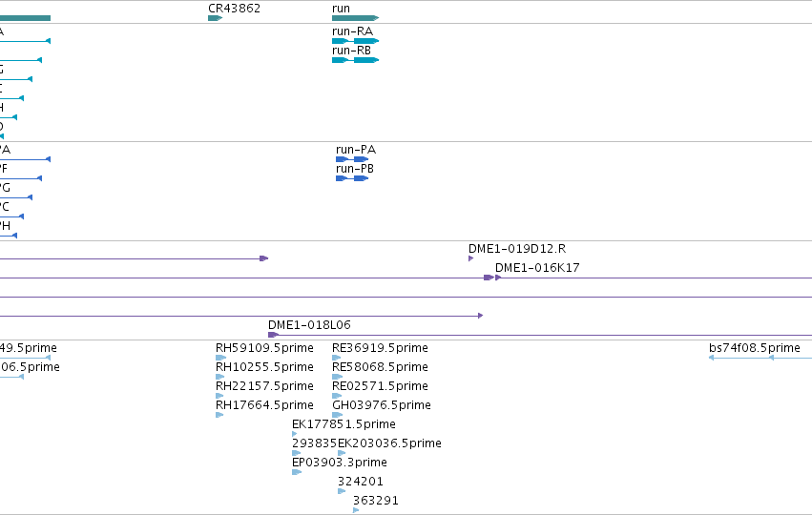Select the DME1-019D12.R feature marker
Viewport: 812px width, 515px height.
pyautogui.click(x=470, y=258)
